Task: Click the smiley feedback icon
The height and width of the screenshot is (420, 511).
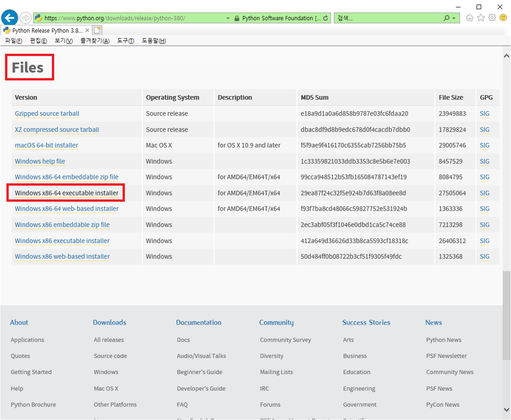Action: 503,18
